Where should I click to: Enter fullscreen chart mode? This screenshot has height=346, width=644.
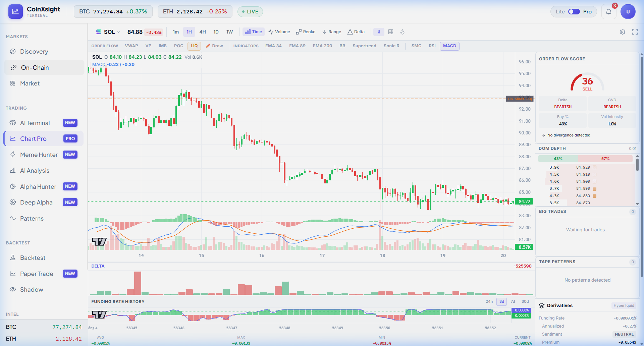635,32
